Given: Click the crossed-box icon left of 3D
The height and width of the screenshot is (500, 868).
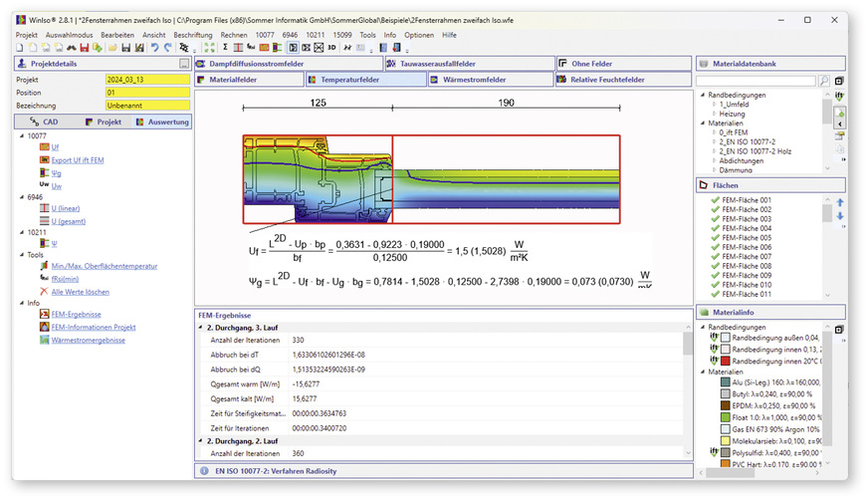Looking at the screenshot, I should pyautogui.click(x=319, y=48).
